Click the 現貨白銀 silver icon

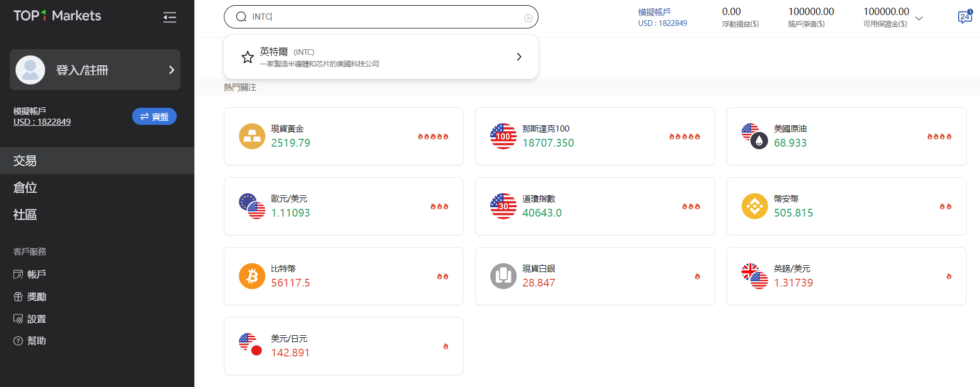503,276
